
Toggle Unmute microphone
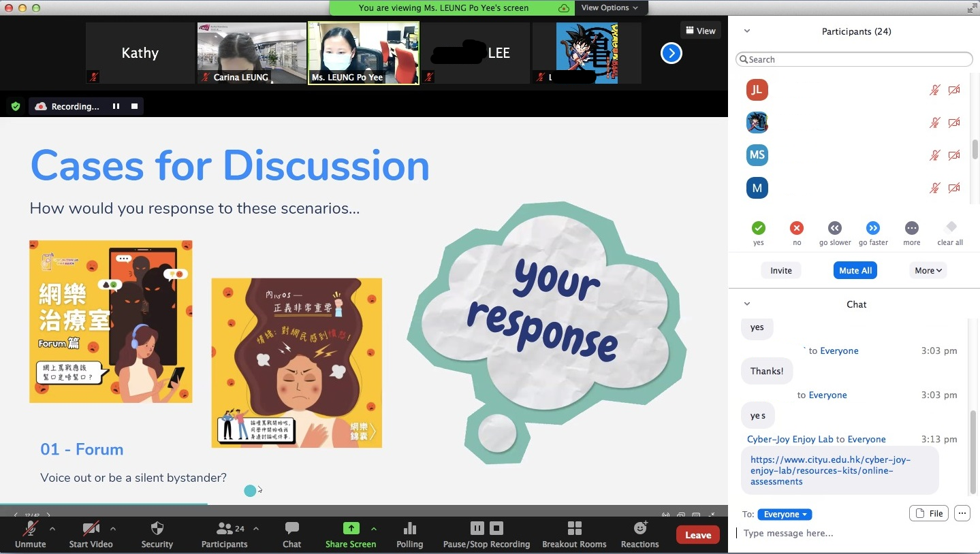coord(30,529)
